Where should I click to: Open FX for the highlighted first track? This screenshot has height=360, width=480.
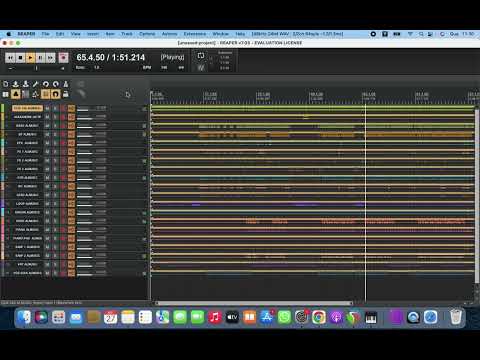coord(71,108)
